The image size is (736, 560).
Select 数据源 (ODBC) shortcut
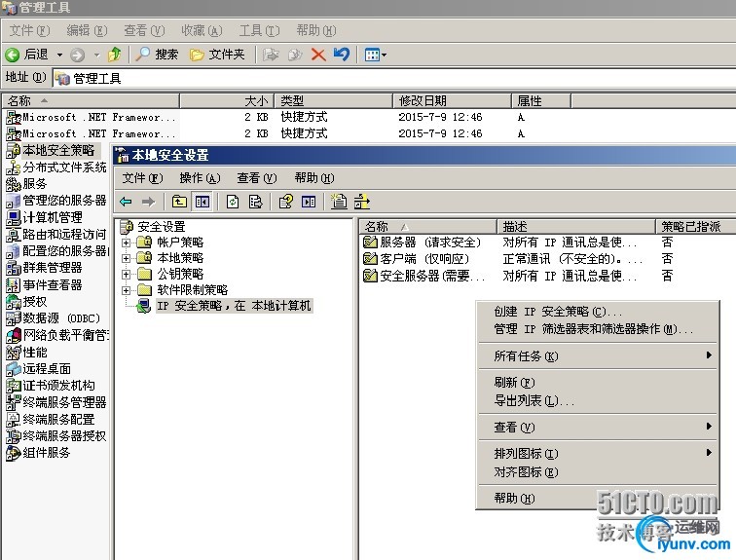[53, 318]
